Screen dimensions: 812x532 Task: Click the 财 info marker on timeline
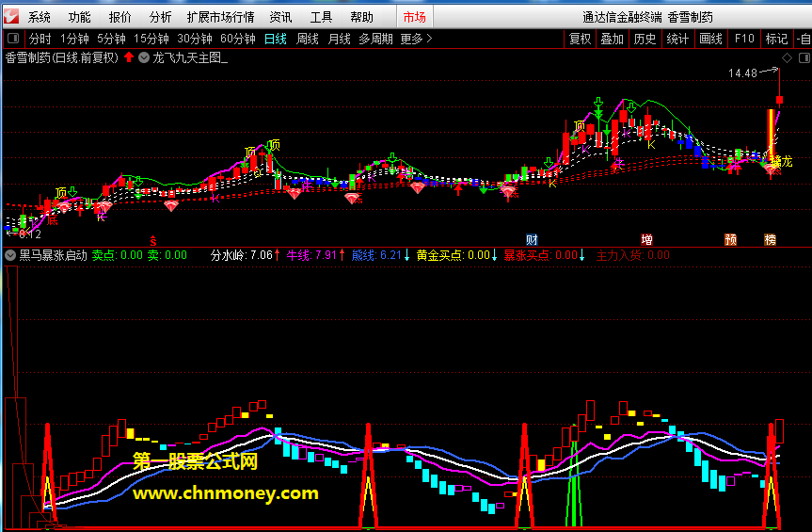[532, 240]
